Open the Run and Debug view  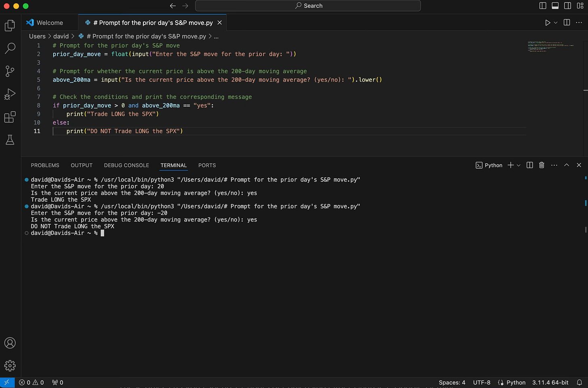click(x=10, y=94)
